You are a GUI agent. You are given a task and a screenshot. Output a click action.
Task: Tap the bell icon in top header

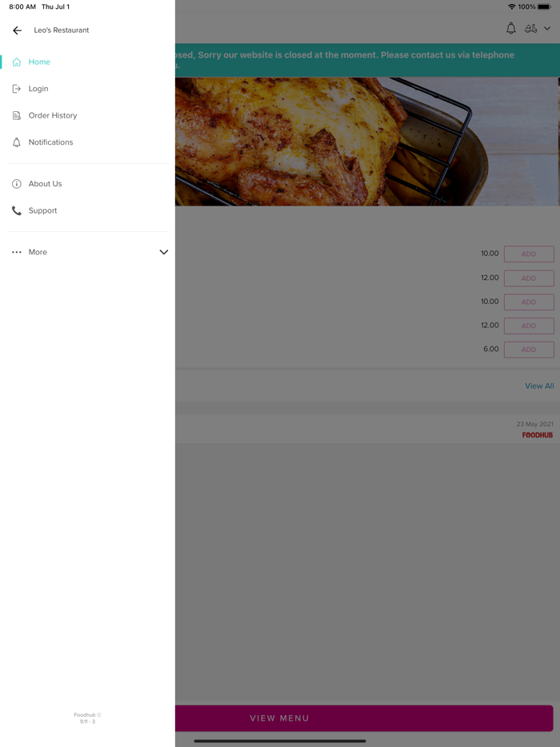tap(511, 29)
